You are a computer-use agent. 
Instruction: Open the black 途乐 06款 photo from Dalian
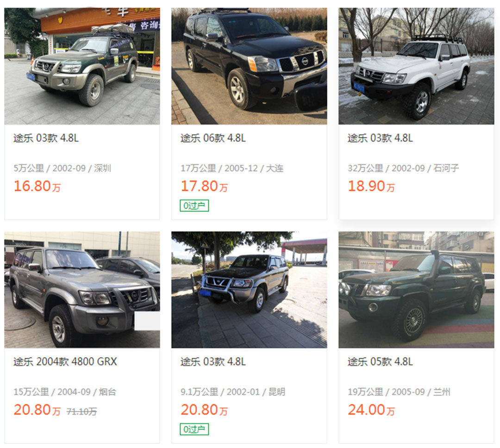[x=249, y=66]
